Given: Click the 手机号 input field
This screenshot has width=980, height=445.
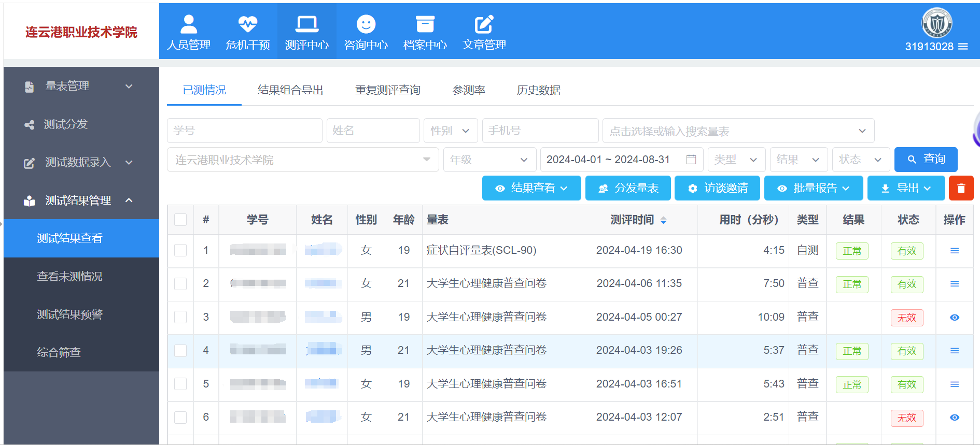Looking at the screenshot, I should (540, 131).
